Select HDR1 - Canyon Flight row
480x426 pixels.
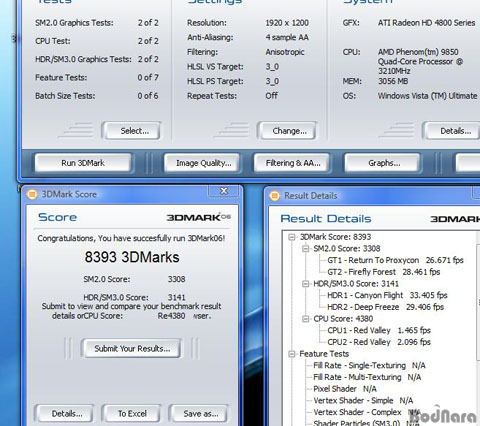pos(387,295)
